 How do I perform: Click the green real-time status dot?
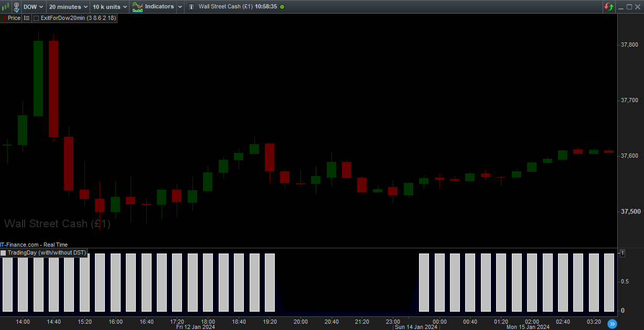tap(282, 7)
